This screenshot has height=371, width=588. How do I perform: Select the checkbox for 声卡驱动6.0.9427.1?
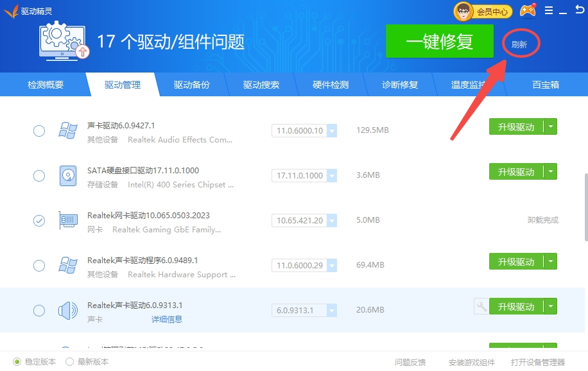(39, 131)
